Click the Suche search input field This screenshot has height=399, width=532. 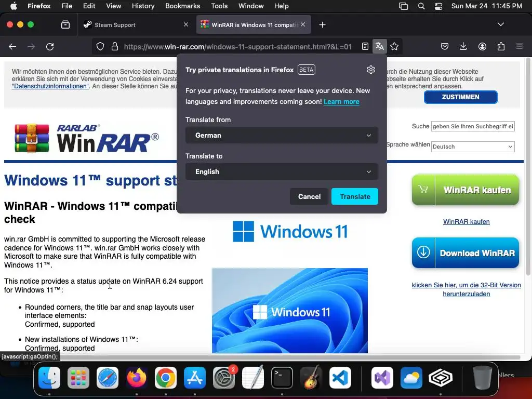(473, 126)
